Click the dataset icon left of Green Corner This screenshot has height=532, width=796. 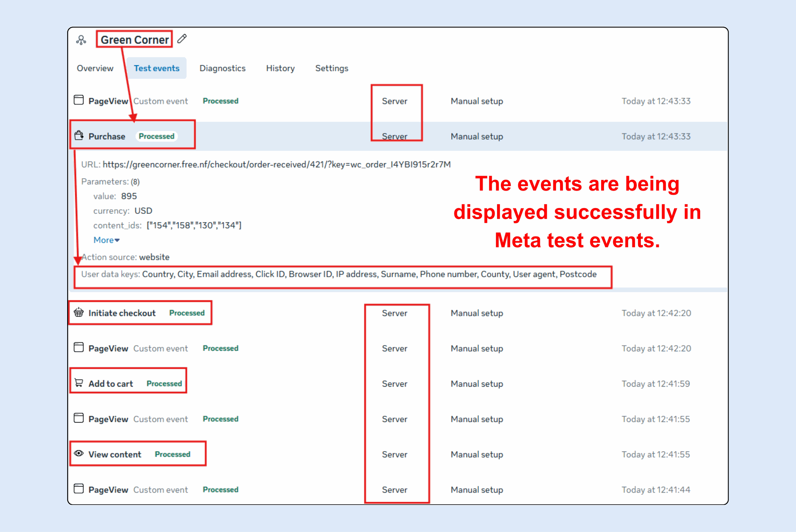click(81, 40)
